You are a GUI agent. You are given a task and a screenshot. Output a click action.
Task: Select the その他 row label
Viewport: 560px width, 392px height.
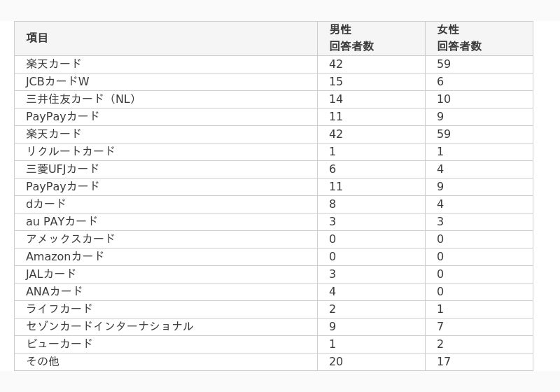(43, 361)
